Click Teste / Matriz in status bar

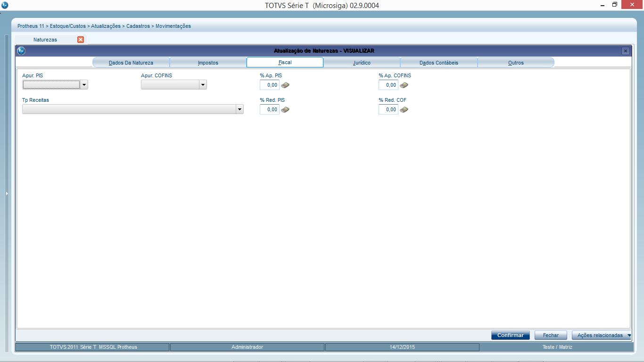[557, 347]
